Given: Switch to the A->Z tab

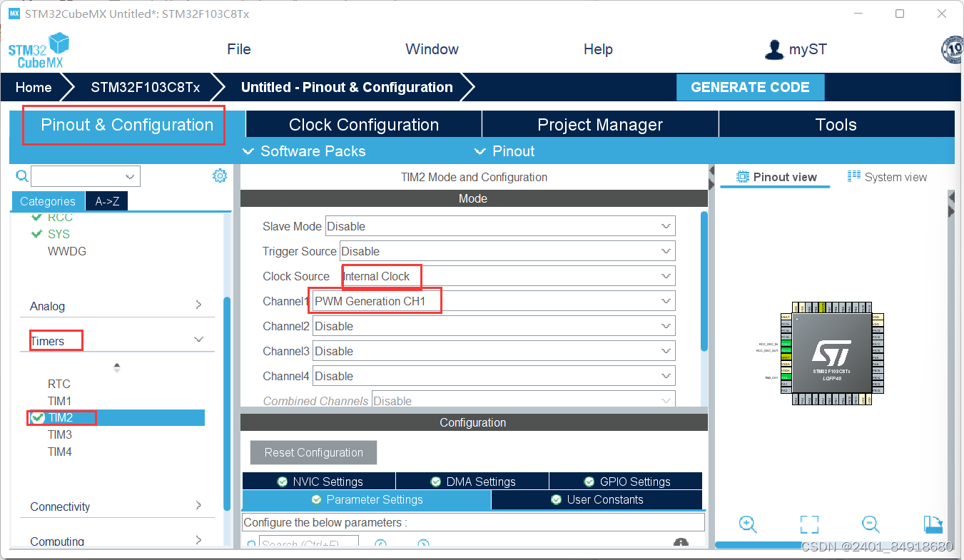Looking at the screenshot, I should coord(107,201).
